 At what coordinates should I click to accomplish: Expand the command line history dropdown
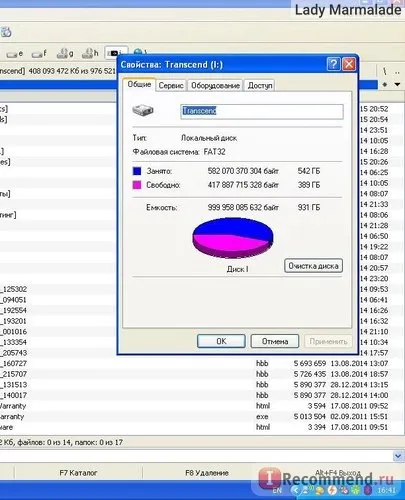pyautogui.click(x=398, y=456)
